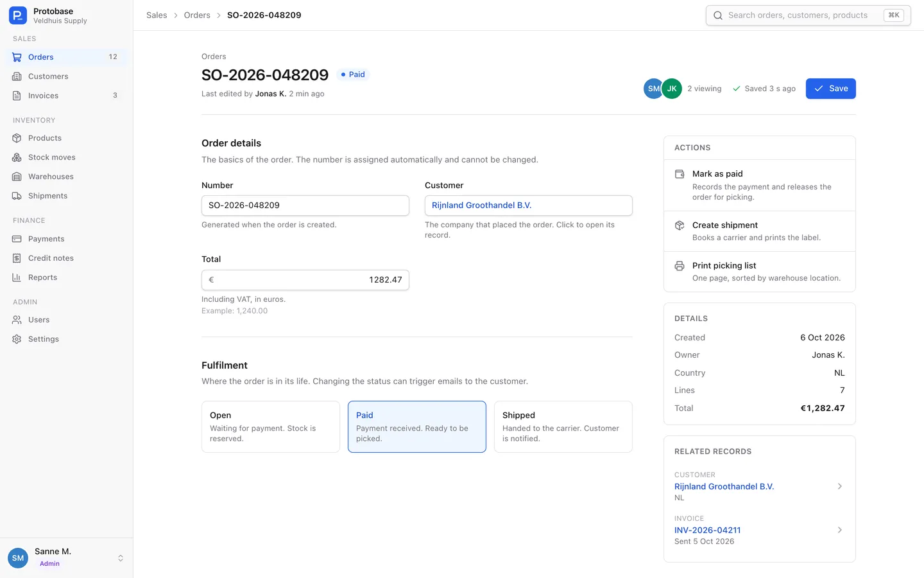924x578 pixels.
Task: Click the Mark as paid wallet icon
Action: (680, 174)
